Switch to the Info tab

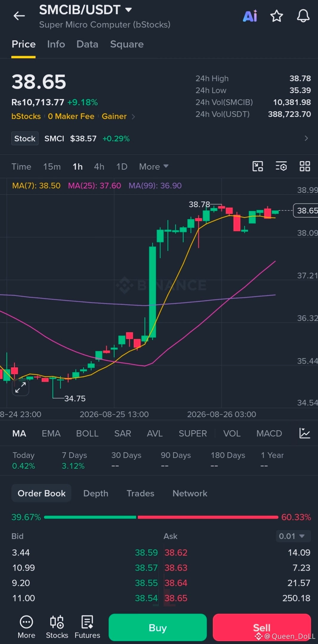pos(56,44)
